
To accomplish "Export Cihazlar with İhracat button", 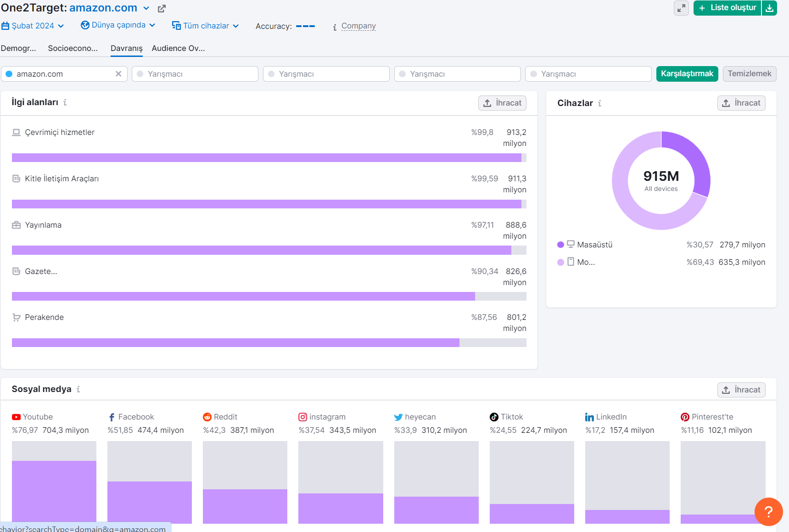I will click(x=741, y=103).
